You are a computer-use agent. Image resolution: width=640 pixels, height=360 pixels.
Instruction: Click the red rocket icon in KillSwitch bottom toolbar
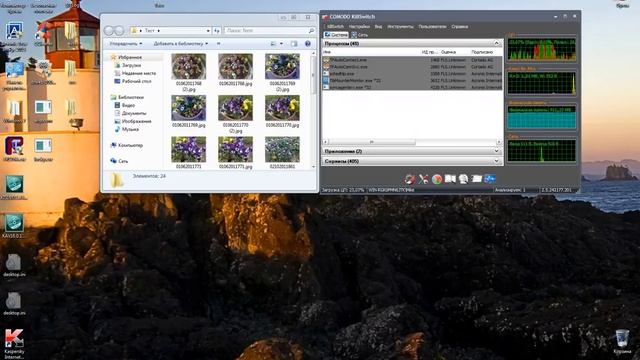pyautogui.click(x=410, y=179)
